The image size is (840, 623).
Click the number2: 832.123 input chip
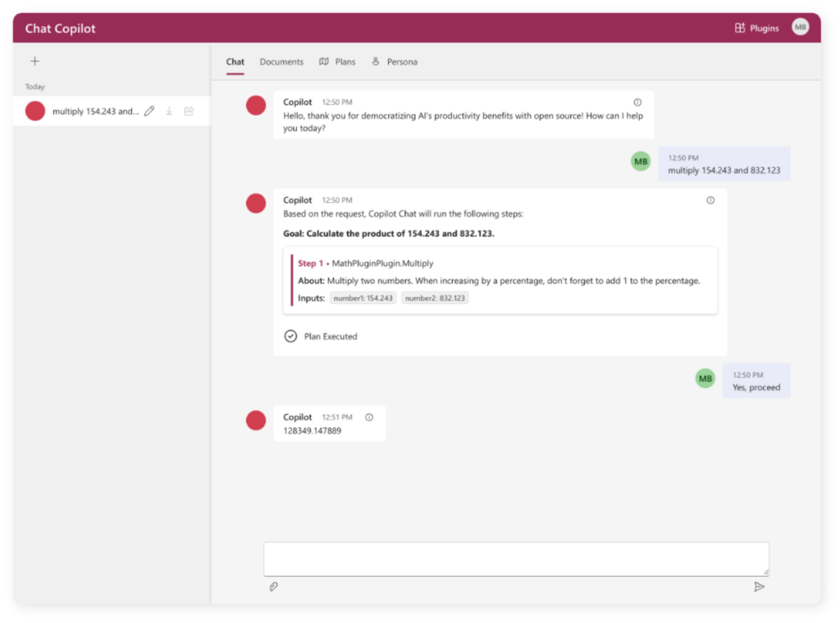coord(435,298)
